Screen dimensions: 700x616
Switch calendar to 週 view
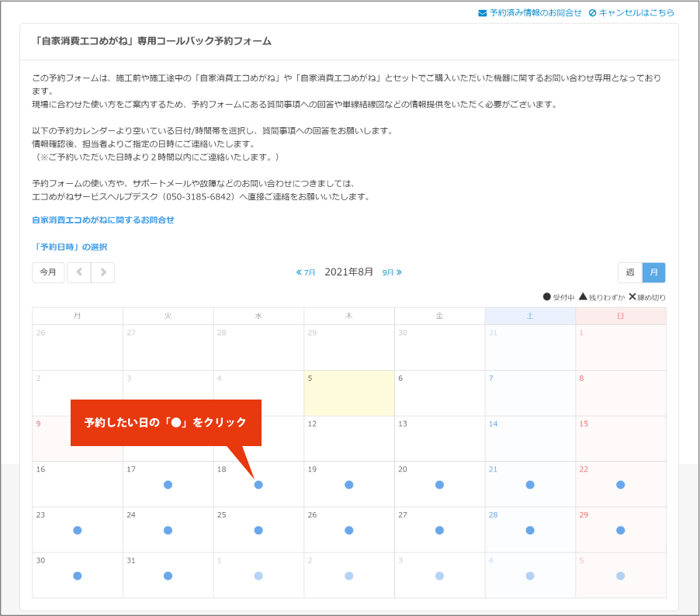(630, 272)
